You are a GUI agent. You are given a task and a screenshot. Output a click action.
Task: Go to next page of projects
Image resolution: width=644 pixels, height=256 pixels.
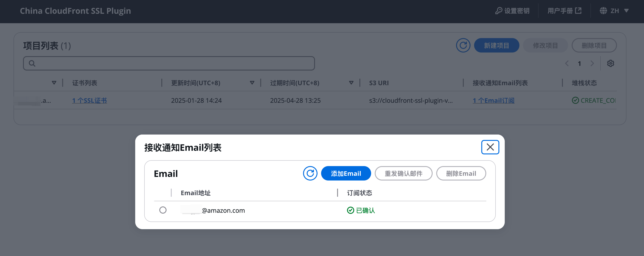click(592, 63)
